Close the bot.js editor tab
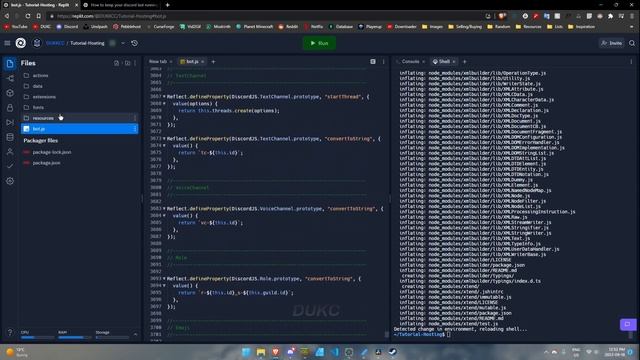The width and height of the screenshot is (640, 360). pos(202,62)
